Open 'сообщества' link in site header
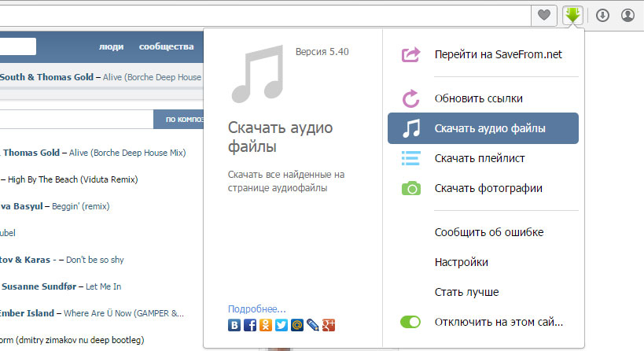This screenshot has height=351, width=644. click(166, 46)
